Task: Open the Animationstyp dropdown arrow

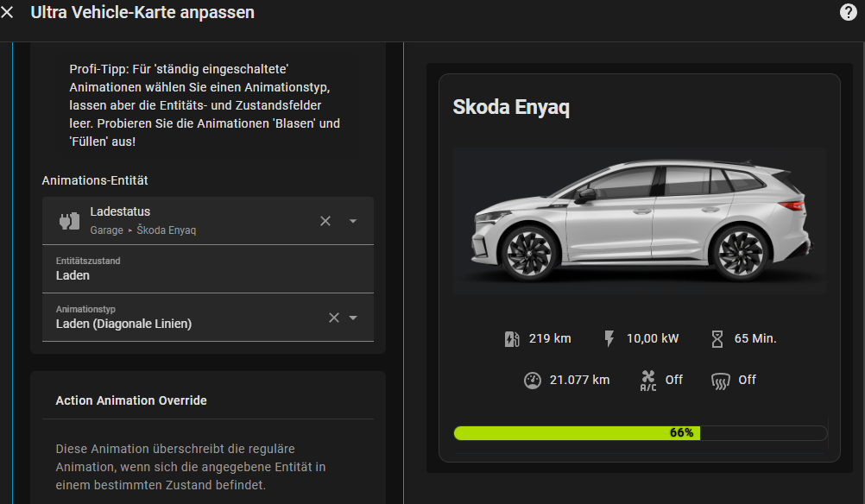Action: (353, 318)
